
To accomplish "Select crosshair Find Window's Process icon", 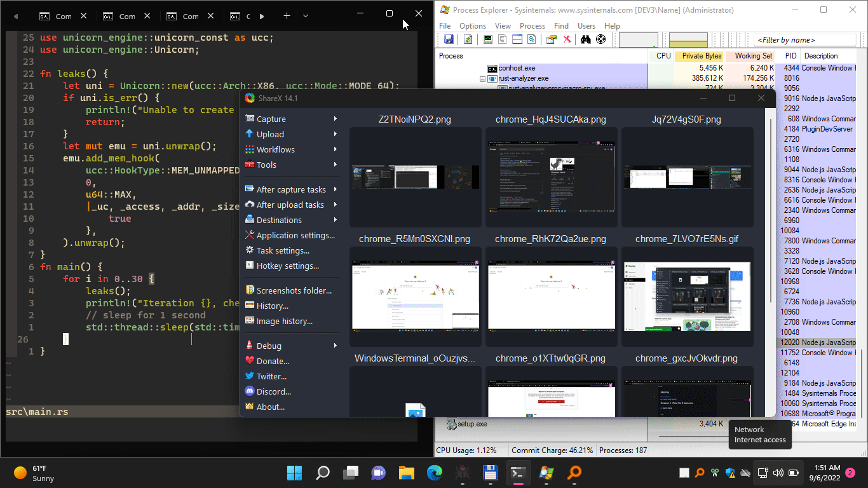I will 601,39.
